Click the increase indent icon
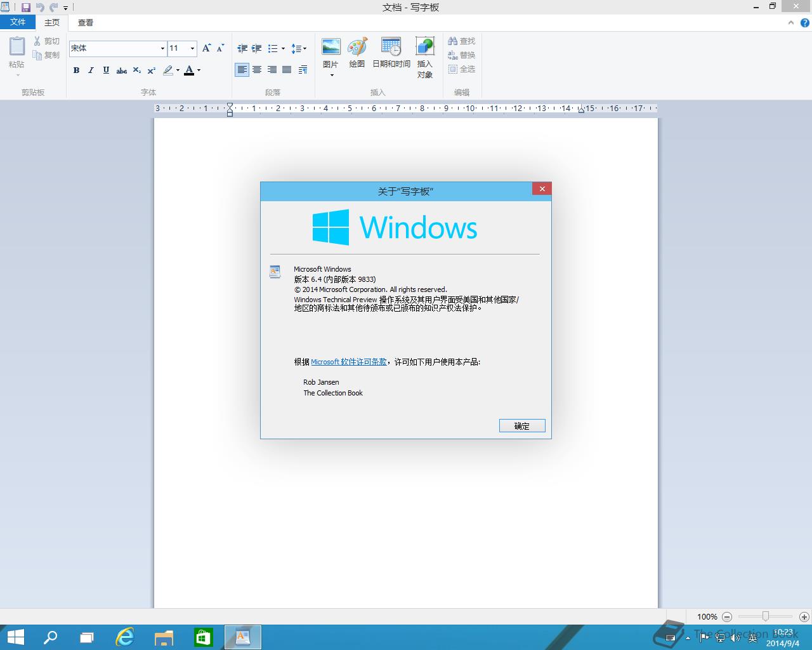 pyautogui.click(x=256, y=48)
